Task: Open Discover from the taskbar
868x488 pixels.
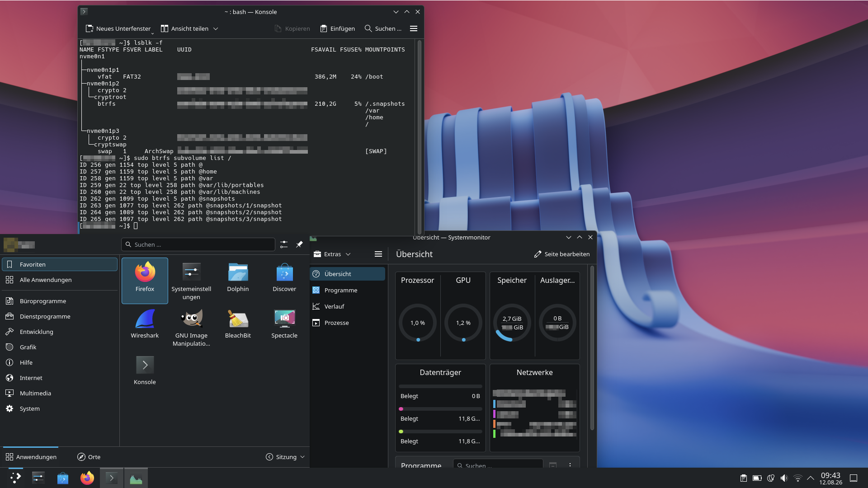Action: click(63, 478)
